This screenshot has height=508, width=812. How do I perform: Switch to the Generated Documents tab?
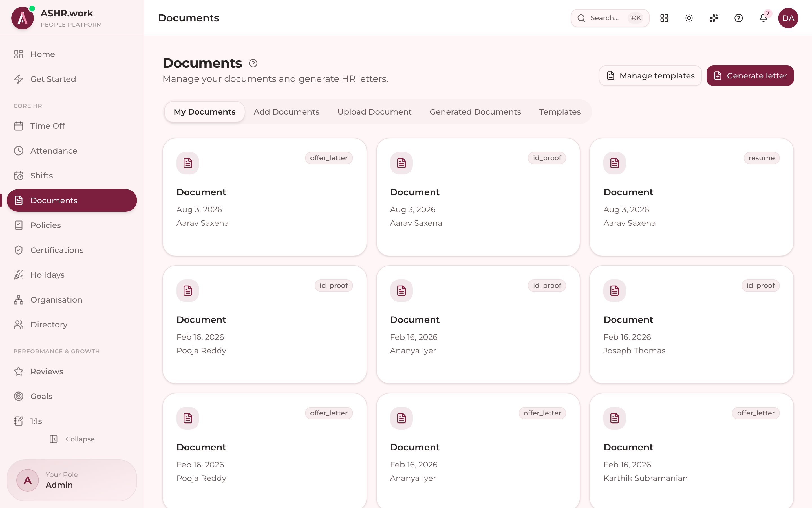pos(475,112)
